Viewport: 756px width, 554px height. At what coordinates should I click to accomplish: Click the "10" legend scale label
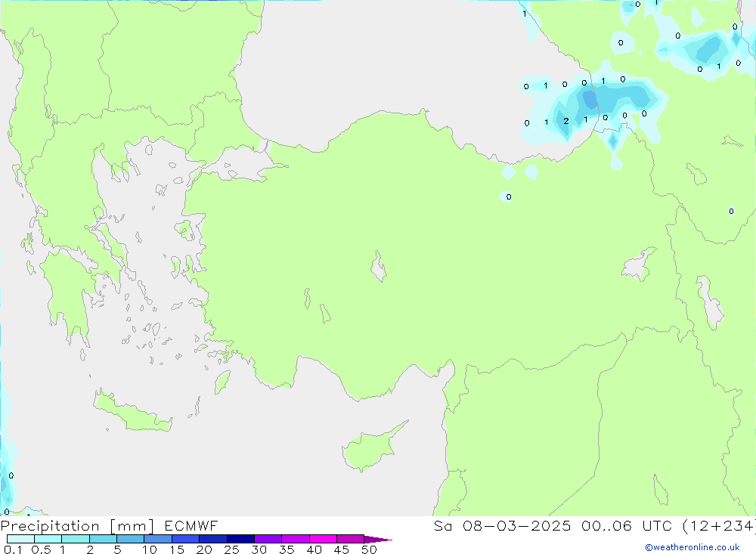click(x=150, y=549)
